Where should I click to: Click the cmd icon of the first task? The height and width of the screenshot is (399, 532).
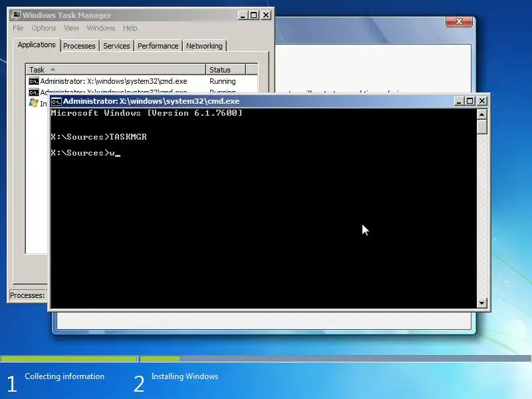tap(34, 81)
